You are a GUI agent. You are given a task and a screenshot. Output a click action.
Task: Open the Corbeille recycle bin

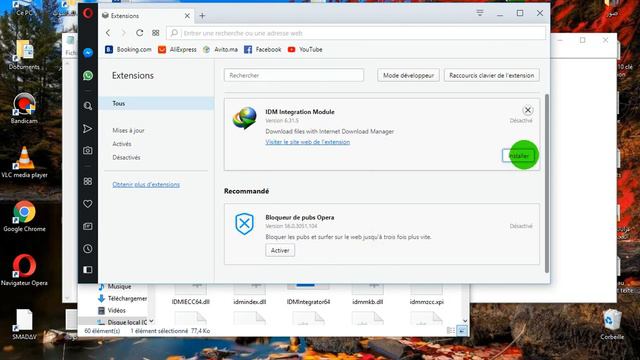[x=612, y=325]
